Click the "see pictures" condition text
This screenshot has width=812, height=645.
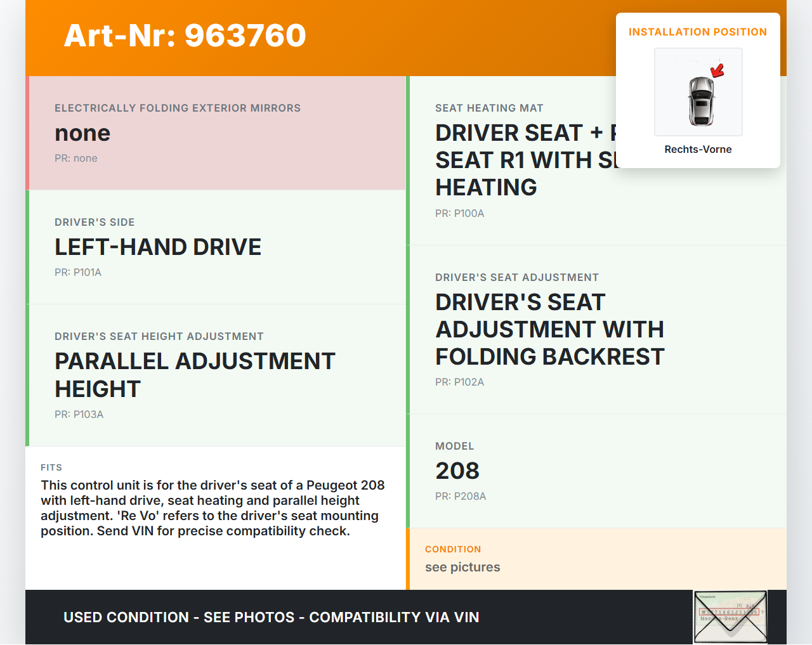(462, 568)
